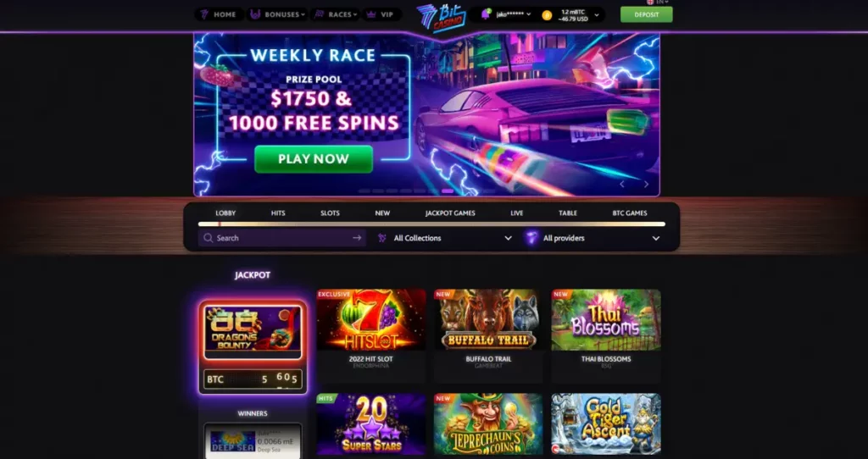
Task: Open the Races menu dropdown
Action: (x=336, y=14)
